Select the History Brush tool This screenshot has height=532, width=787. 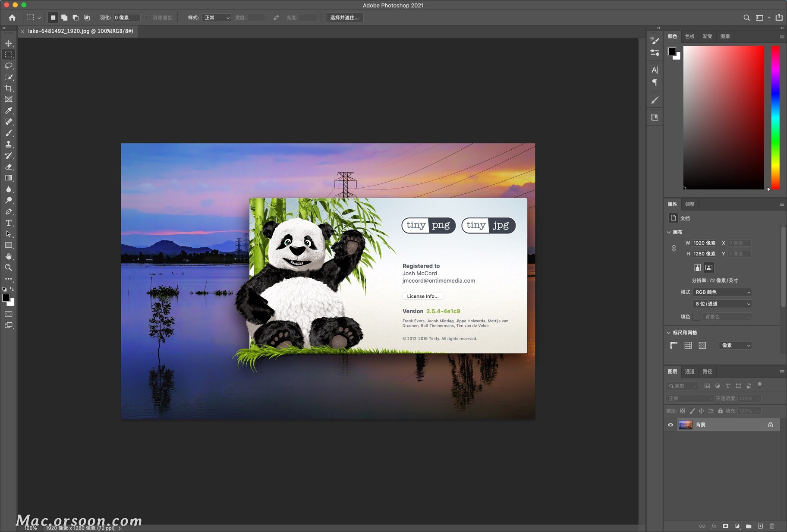[x=9, y=155]
